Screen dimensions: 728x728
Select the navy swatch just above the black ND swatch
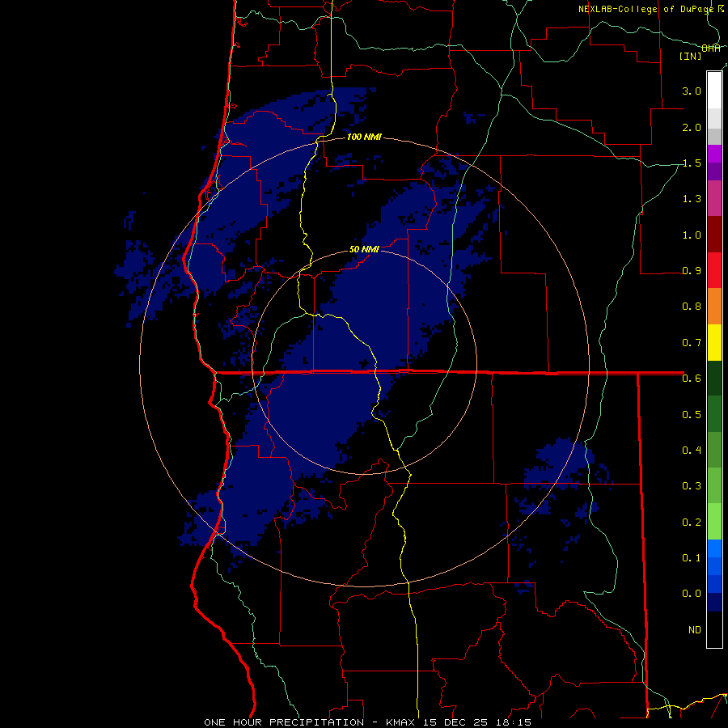pos(714,602)
